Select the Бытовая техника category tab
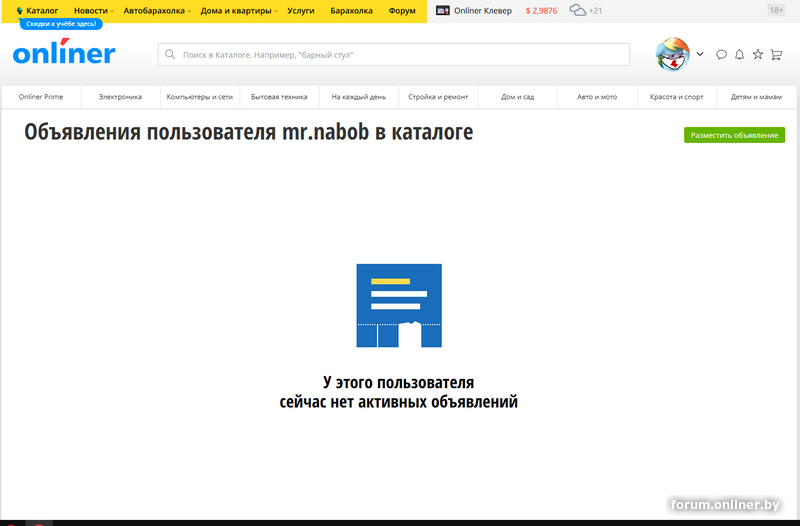Screen dimensions: 800x526 (279, 97)
